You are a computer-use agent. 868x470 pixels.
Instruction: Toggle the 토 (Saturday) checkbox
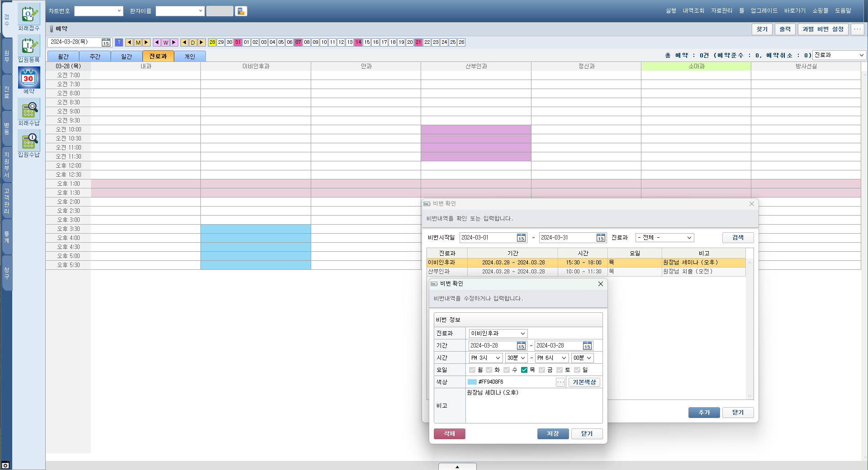click(560, 370)
